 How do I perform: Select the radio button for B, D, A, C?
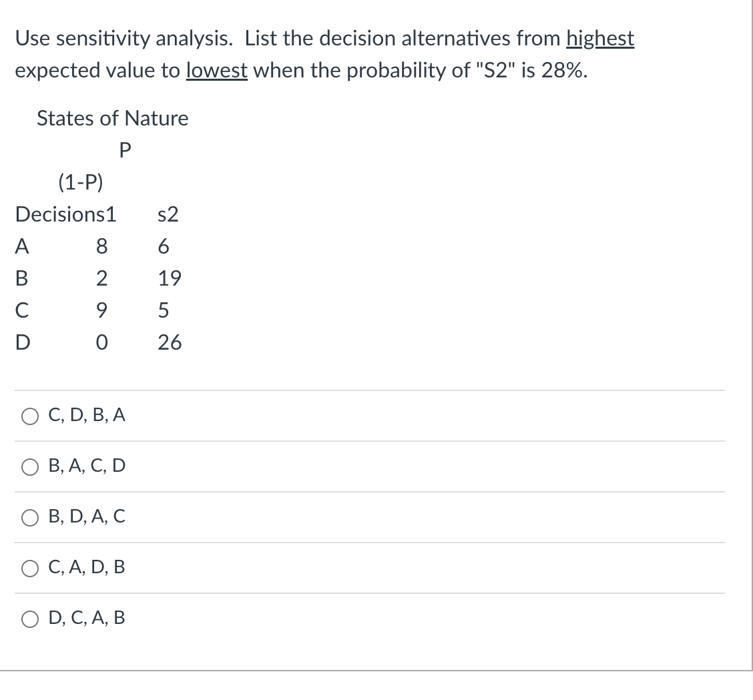click(x=29, y=517)
